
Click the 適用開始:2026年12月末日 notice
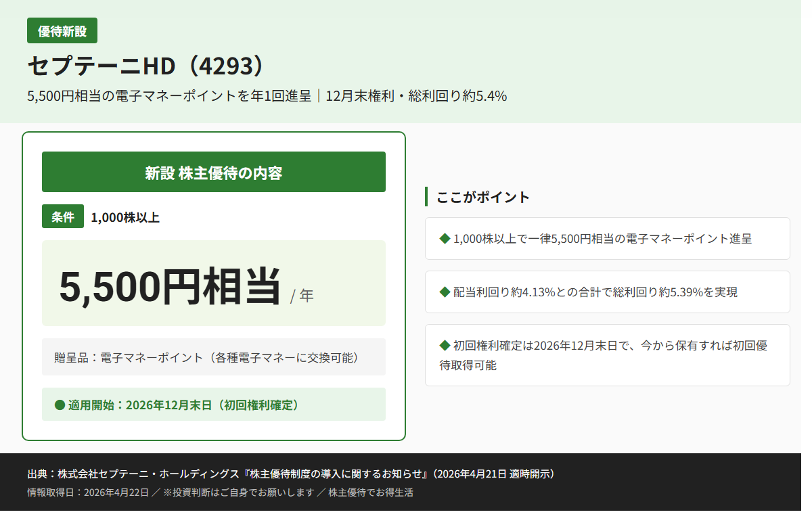pos(214,405)
